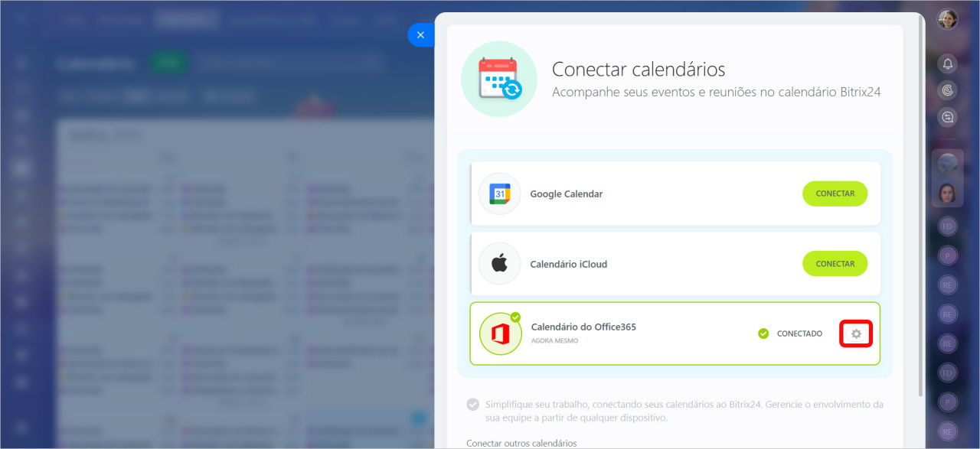Connect Calendário iCloud with CONECTAR button
This screenshot has width=980, height=449.
[835, 264]
